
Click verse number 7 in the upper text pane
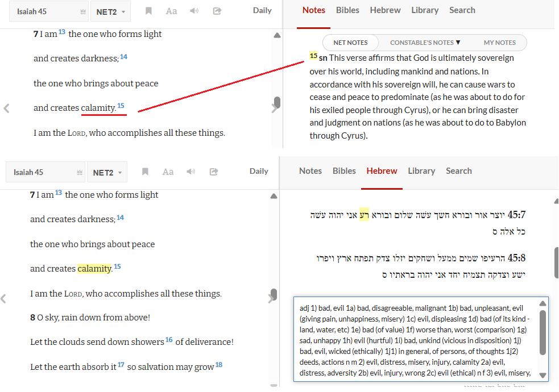[x=36, y=34]
